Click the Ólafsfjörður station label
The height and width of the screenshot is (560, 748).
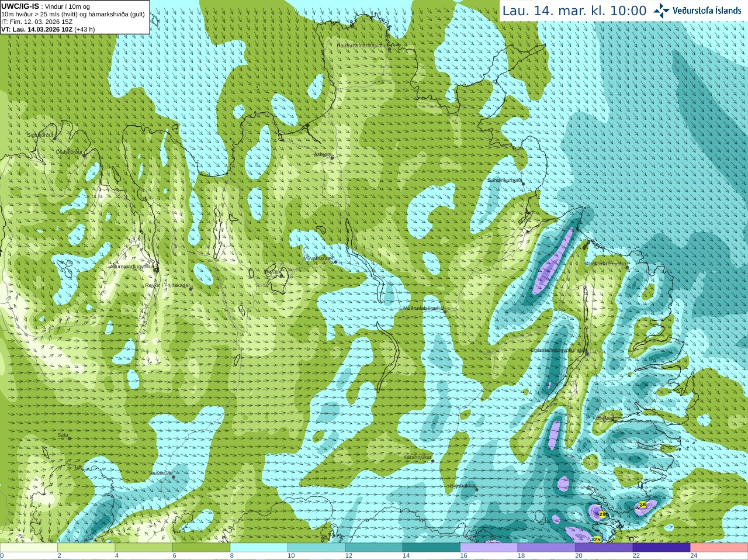69,152
